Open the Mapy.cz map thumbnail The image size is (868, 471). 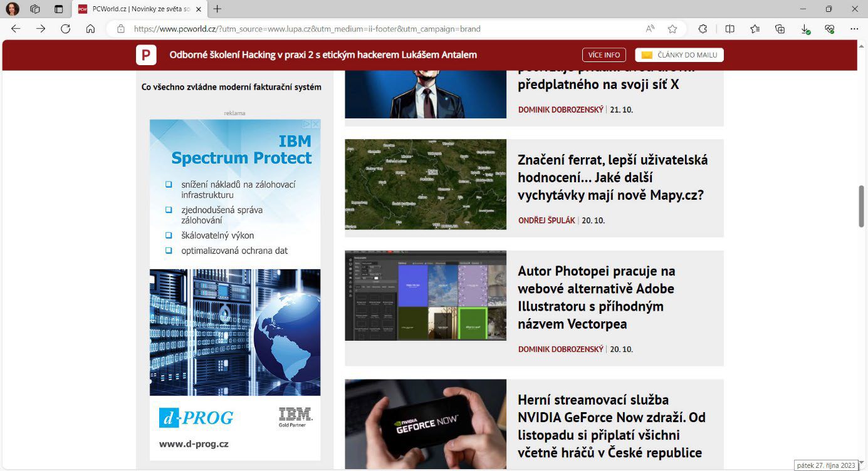click(426, 184)
